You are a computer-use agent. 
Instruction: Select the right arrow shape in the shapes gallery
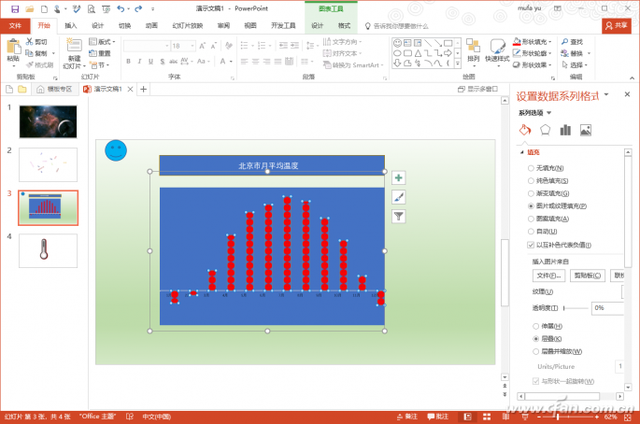click(448, 53)
